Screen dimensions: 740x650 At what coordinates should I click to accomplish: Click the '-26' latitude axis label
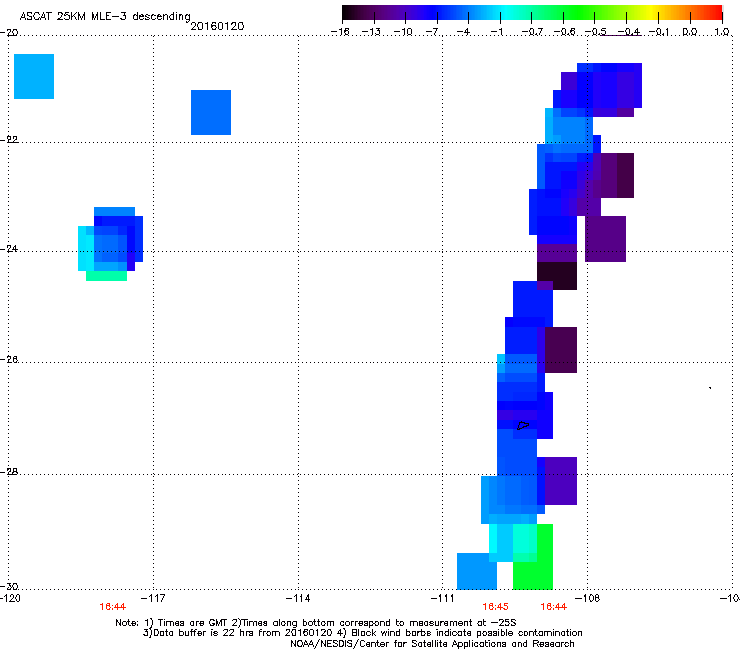point(9,360)
